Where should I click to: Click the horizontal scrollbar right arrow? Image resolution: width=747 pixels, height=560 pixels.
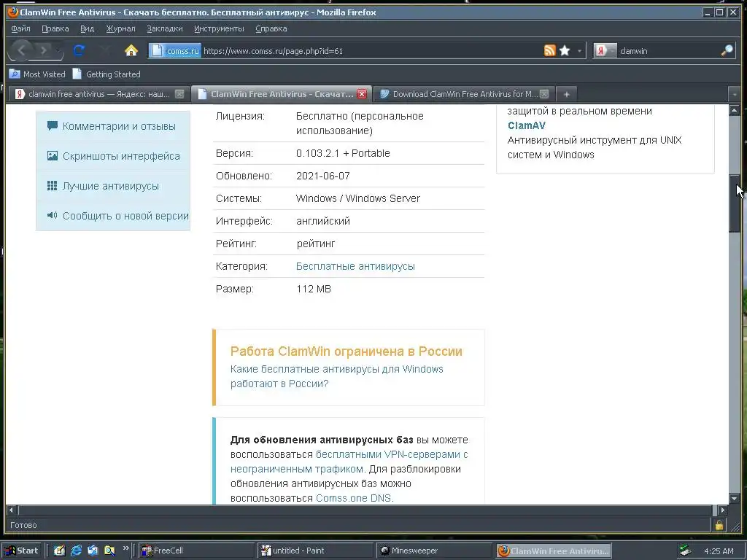click(x=723, y=510)
